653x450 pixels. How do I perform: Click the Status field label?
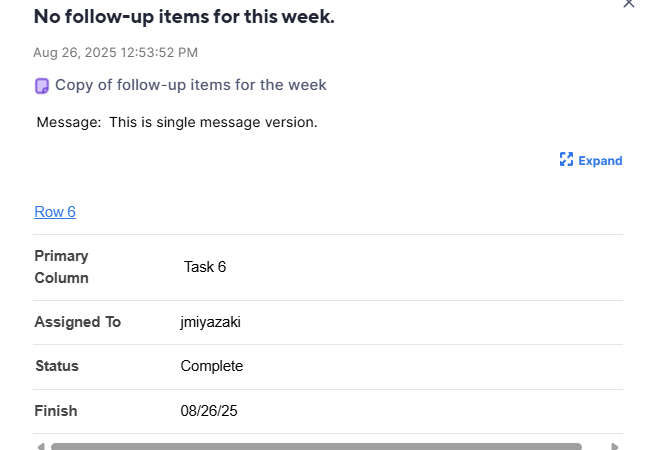point(57,366)
